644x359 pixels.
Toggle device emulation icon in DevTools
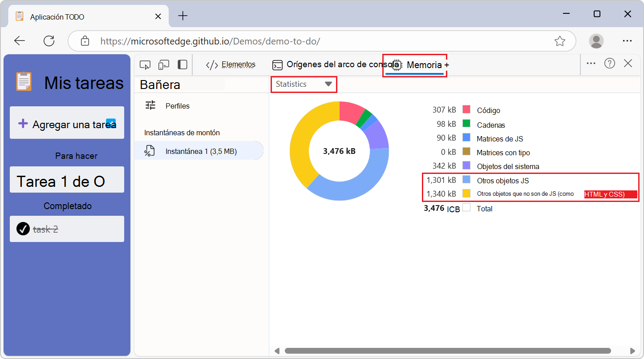pos(164,65)
